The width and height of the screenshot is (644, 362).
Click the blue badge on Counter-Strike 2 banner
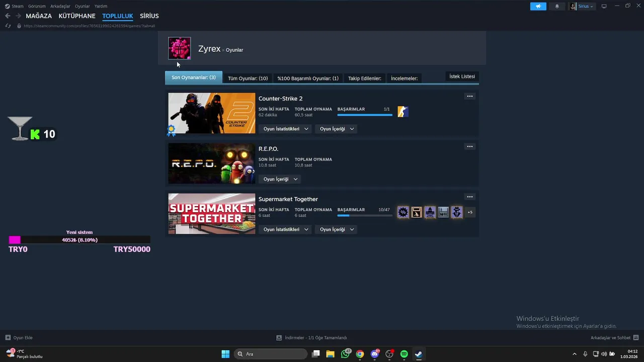click(172, 131)
